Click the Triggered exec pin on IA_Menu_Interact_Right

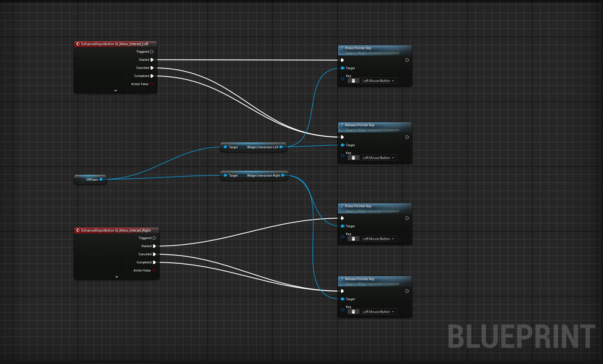(154, 238)
